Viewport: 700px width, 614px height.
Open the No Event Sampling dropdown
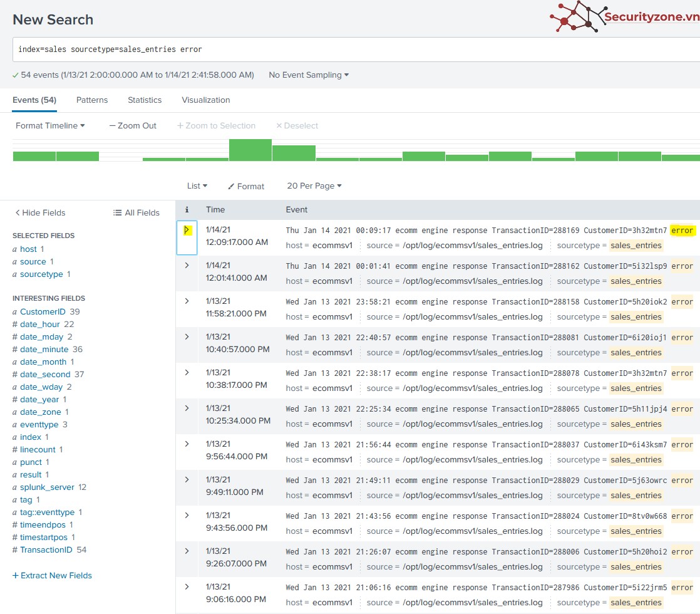(x=309, y=75)
